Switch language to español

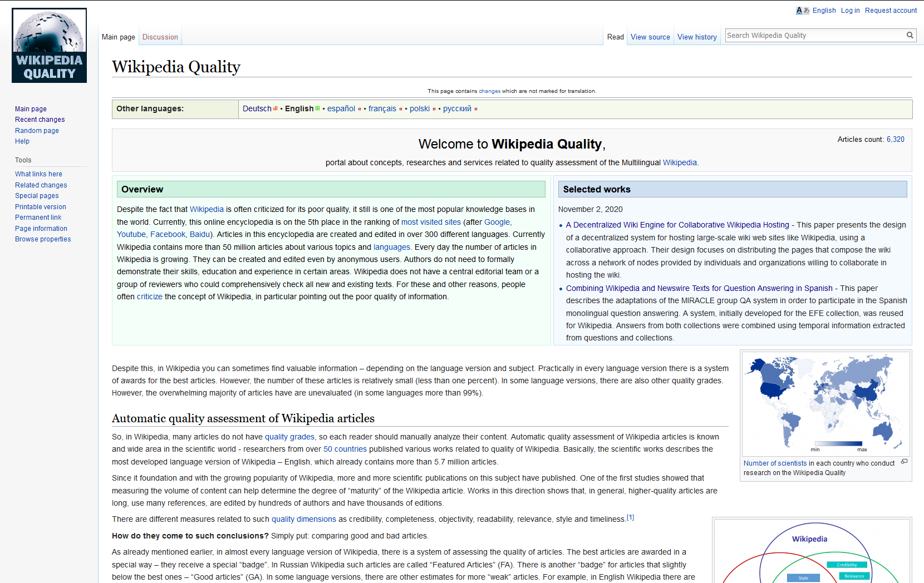pyautogui.click(x=341, y=109)
